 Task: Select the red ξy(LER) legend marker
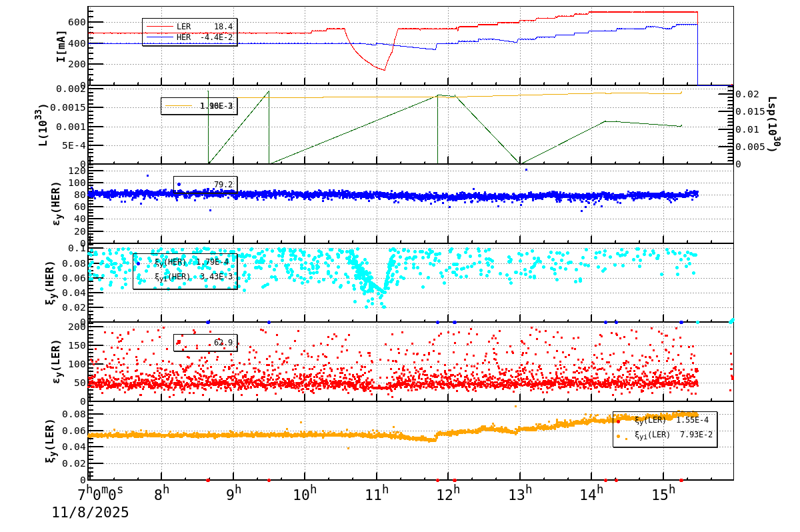pyautogui.click(x=619, y=421)
